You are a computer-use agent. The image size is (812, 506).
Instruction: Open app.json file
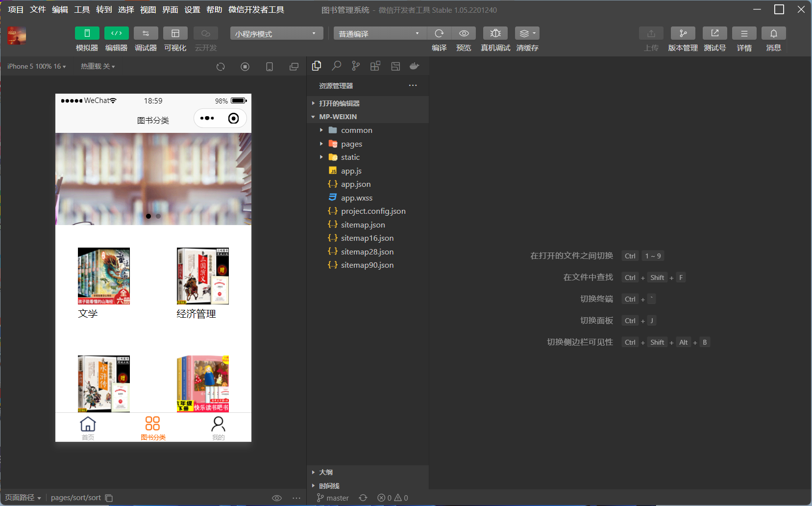pyautogui.click(x=368, y=184)
